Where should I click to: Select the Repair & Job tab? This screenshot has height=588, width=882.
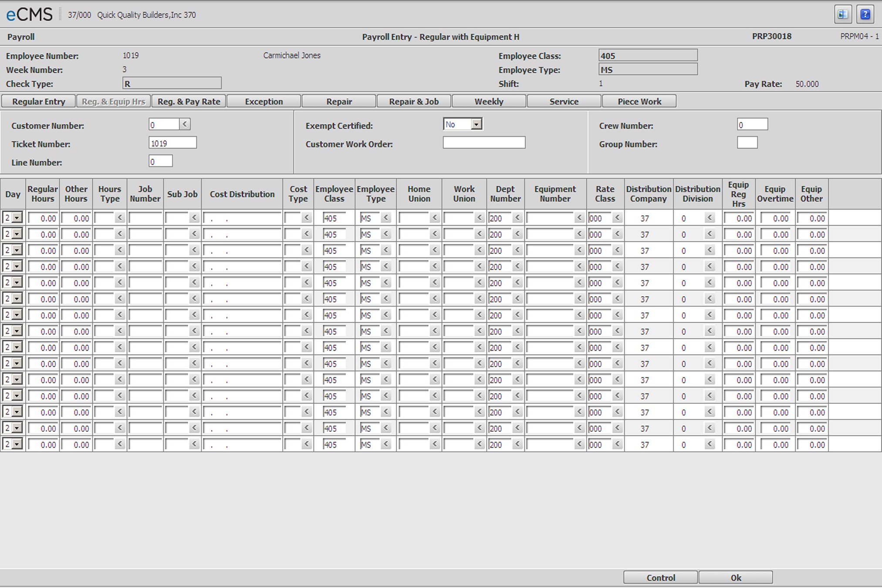(x=414, y=101)
